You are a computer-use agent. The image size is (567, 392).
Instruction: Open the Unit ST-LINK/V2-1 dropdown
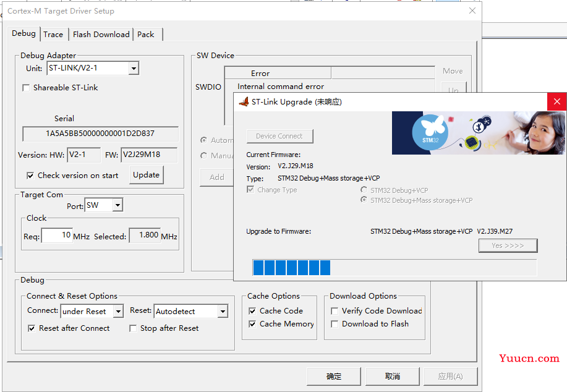coord(134,68)
